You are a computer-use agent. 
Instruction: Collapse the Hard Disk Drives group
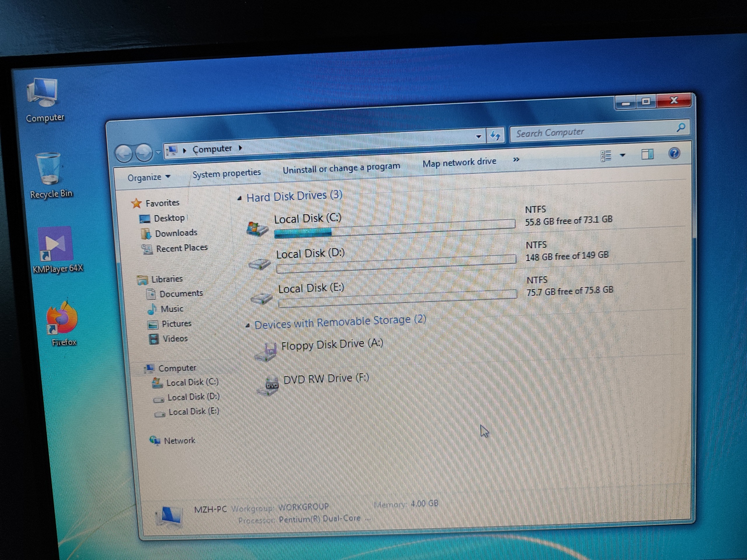tap(240, 199)
